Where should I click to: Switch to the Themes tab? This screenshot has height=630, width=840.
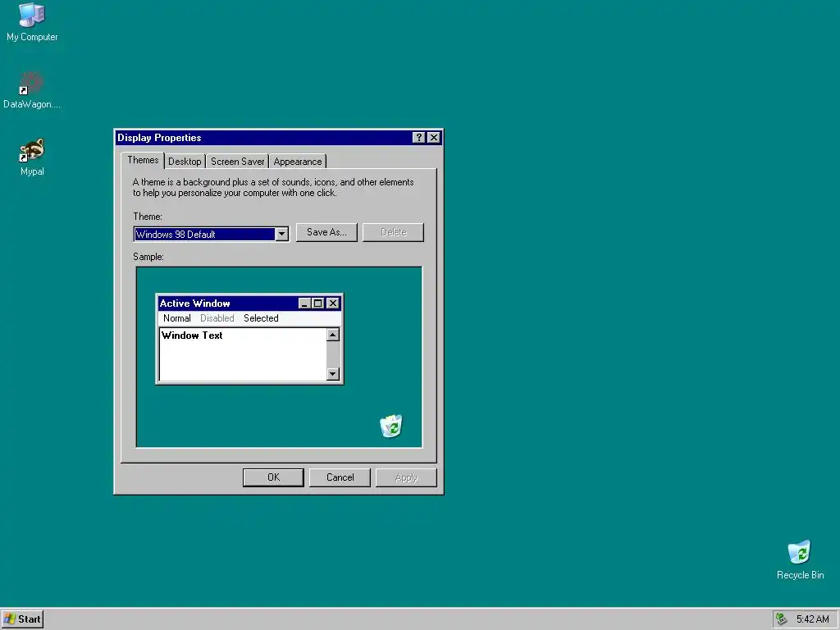pyautogui.click(x=143, y=160)
